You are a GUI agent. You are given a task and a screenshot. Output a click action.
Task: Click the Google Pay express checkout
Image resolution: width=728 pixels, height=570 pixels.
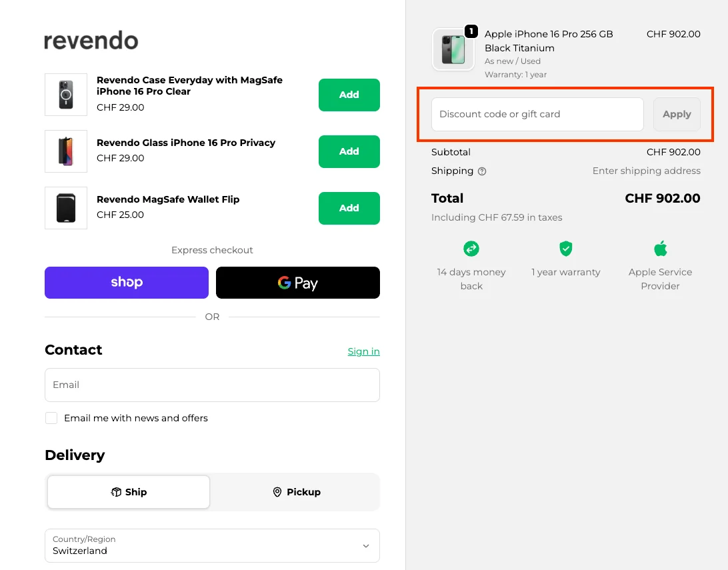(x=297, y=282)
